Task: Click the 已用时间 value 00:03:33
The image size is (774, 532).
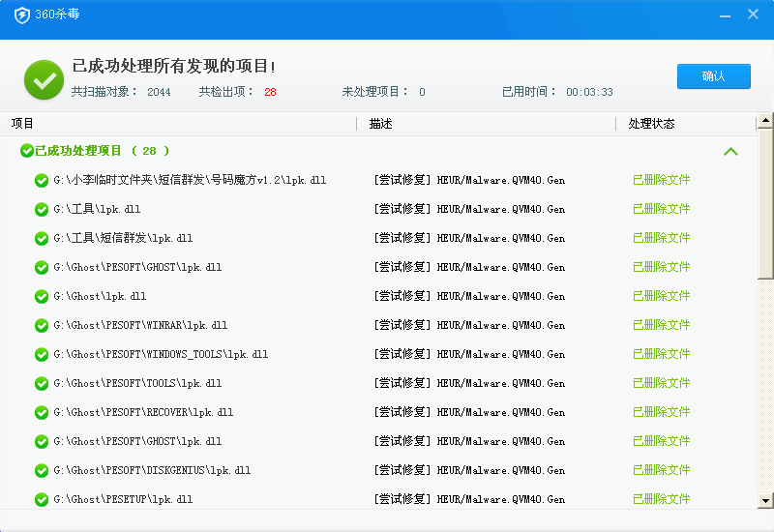Action: pyautogui.click(x=589, y=92)
